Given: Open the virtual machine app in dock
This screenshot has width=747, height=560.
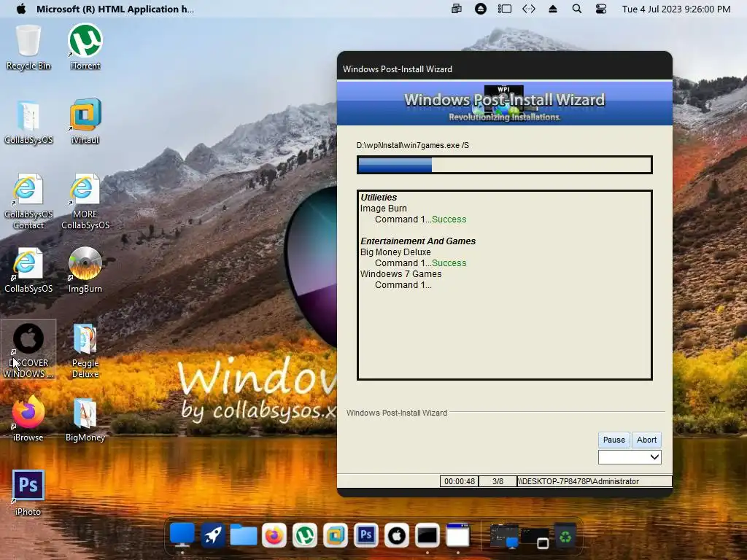Looking at the screenshot, I should tap(336, 536).
